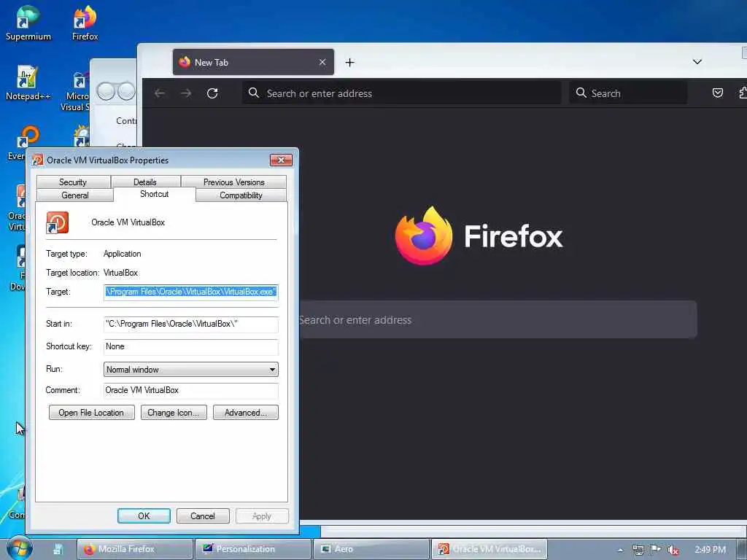
Task: Open the list all tabs chevron
Action: tap(697, 62)
